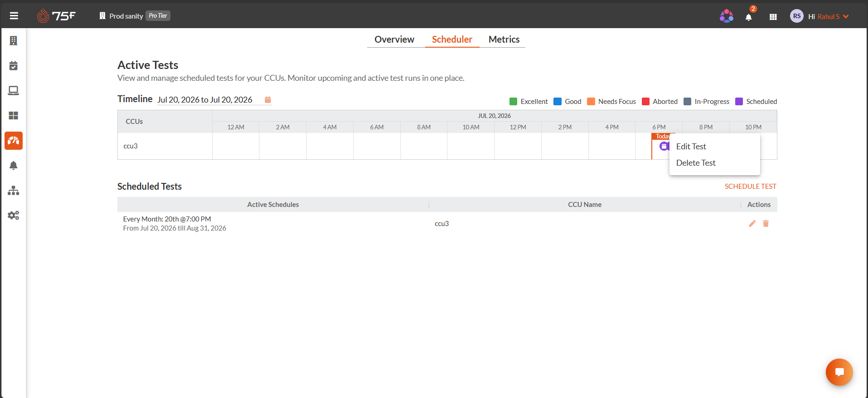Switch to the Overview tab

point(394,39)
